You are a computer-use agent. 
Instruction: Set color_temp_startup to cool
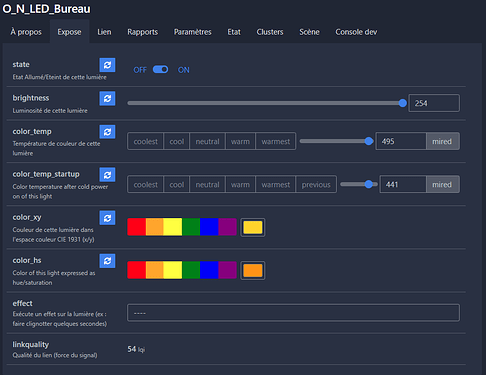click(x=177, y=184)
